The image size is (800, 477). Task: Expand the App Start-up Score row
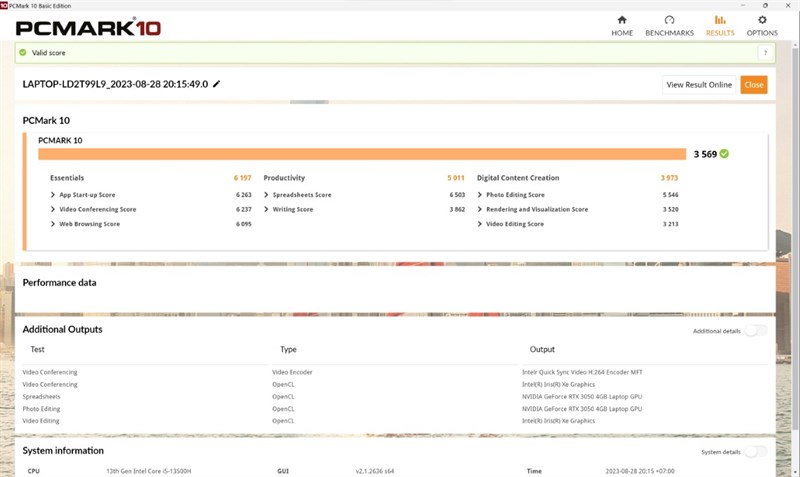coord(83,194)
